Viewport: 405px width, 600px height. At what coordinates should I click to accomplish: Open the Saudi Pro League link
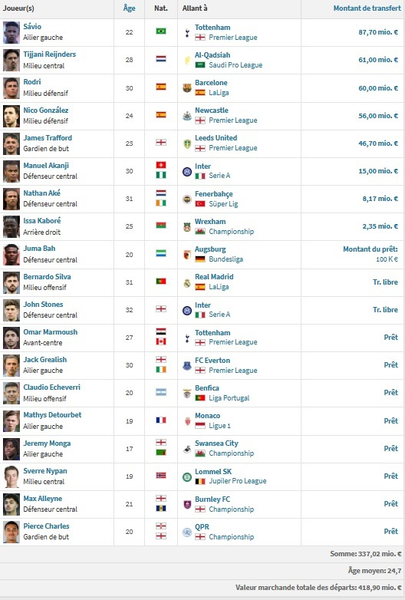click(235, 65)
